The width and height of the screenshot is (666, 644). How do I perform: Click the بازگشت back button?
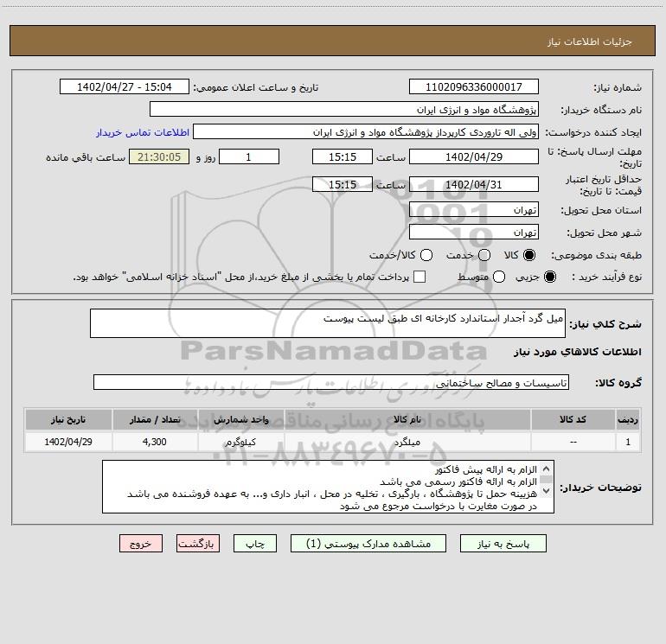pos(198,544)
